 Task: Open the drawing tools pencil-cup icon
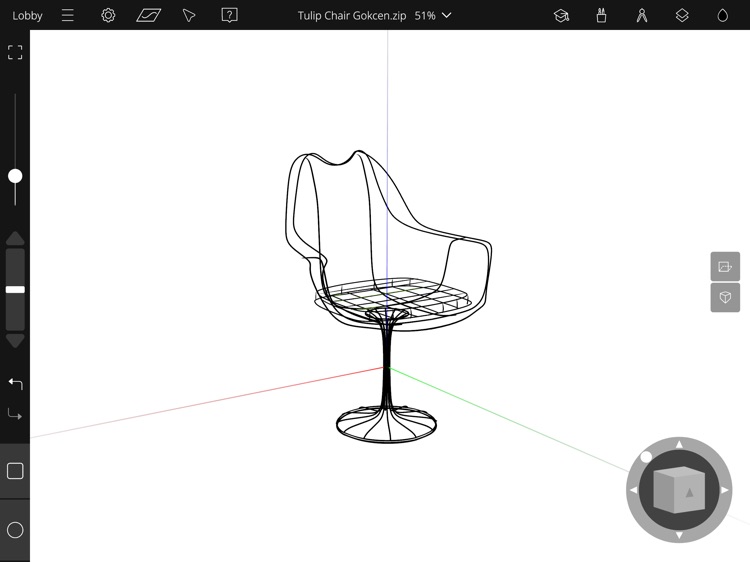click(x=601, y=16)
